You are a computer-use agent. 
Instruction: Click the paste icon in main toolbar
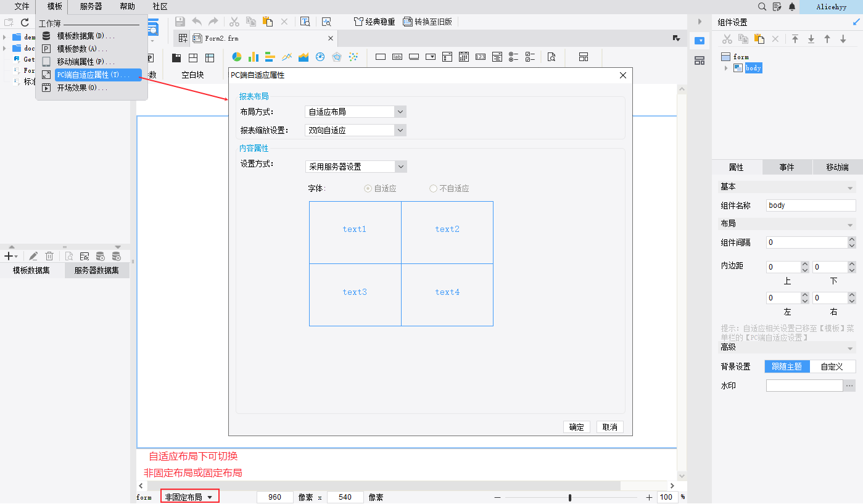point(268,22)
